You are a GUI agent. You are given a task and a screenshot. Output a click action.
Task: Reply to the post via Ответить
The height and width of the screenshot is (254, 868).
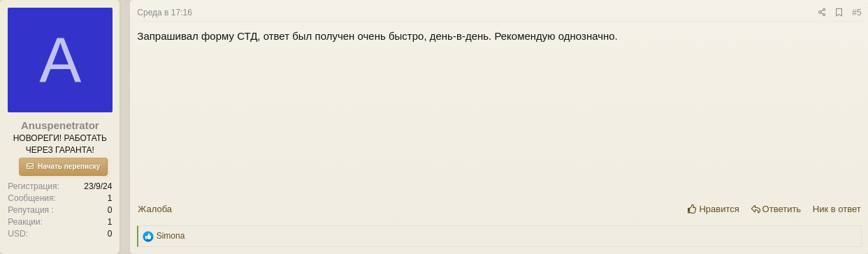point(776,209)
